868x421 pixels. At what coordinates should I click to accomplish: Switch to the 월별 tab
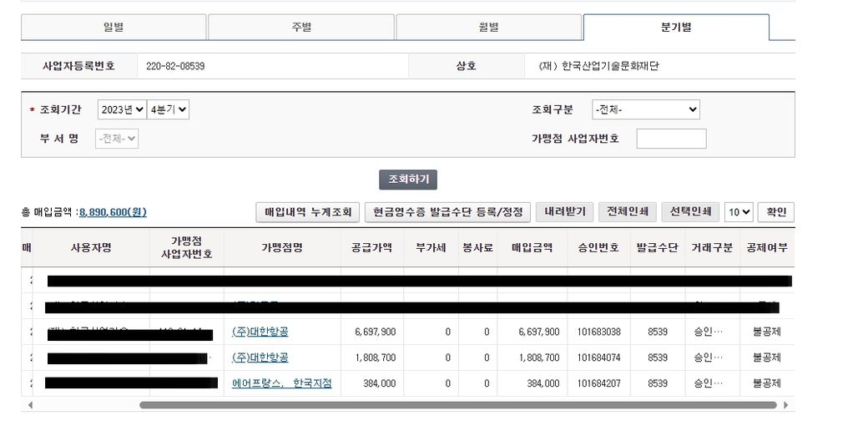click(488, 28)
